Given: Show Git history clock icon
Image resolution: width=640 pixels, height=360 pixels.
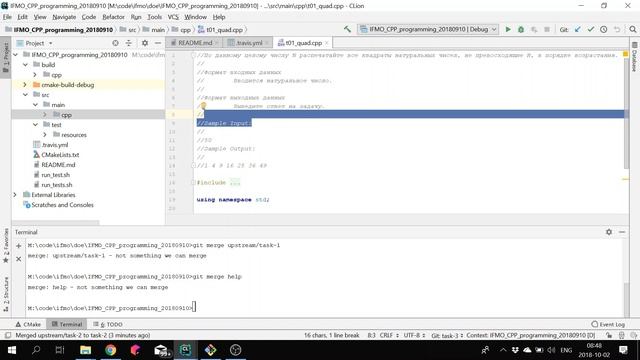Looking at the screenshot, I should tap(604, 29).
